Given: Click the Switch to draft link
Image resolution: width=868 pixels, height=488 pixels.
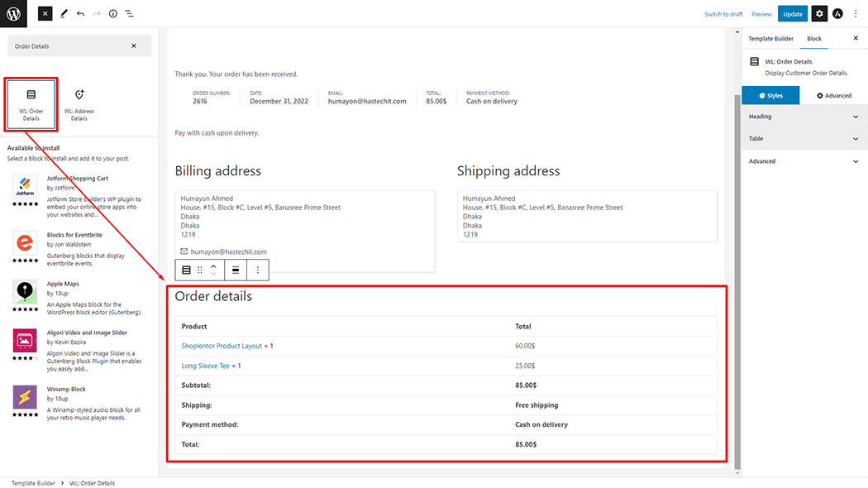Looking at the screenshot, I should pos(723,14).
